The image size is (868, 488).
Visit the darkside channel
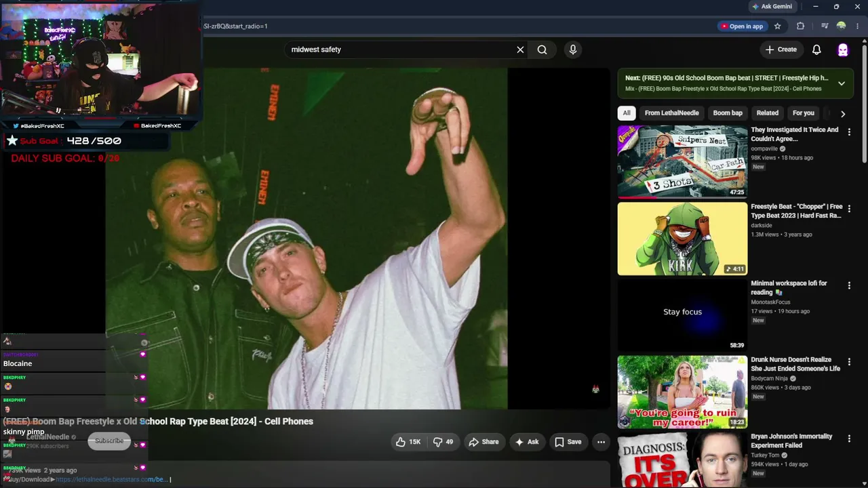click(762, 226)
